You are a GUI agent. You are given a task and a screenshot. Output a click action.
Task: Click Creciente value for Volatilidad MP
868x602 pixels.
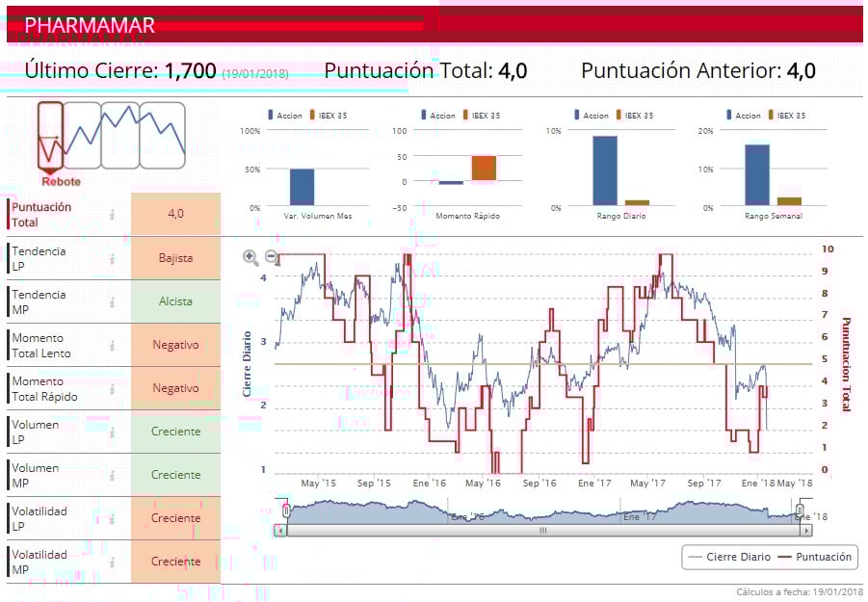click(175, 562)
